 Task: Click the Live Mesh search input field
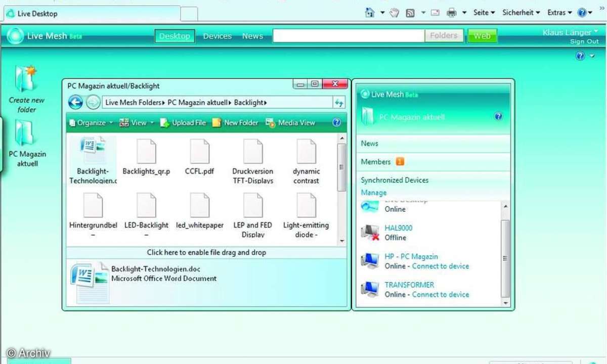[349, 35]
